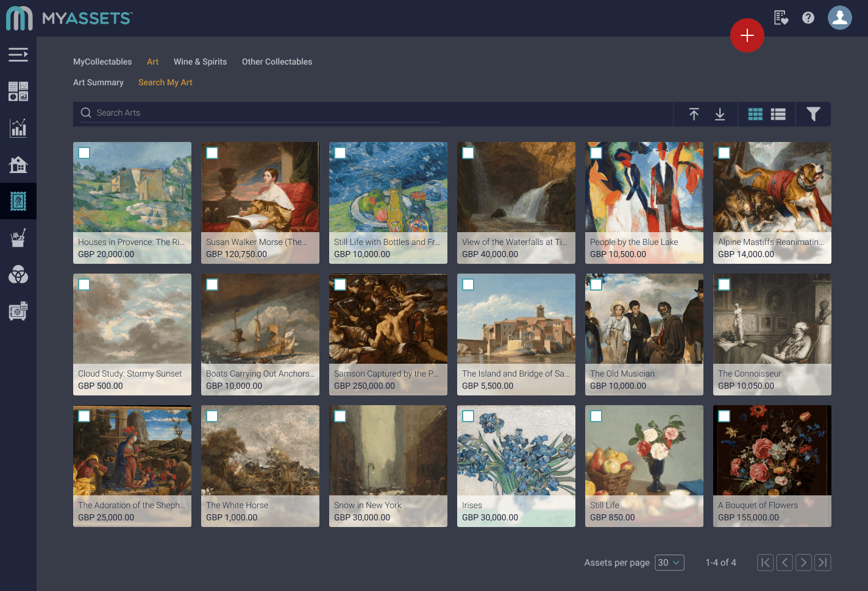
Task: Click the red add asset plus button
Action: point(747,35)
